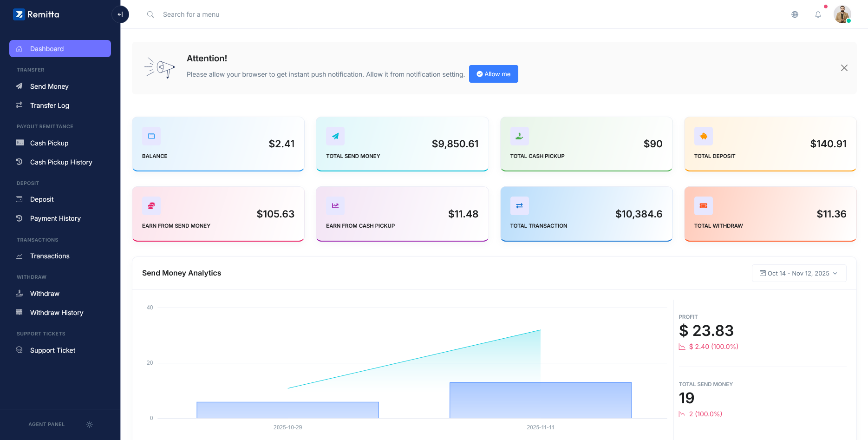This screenshot has width=868, height=440.
Task: Click the Total Withdraw card icon
Action: tap(703, 206)
